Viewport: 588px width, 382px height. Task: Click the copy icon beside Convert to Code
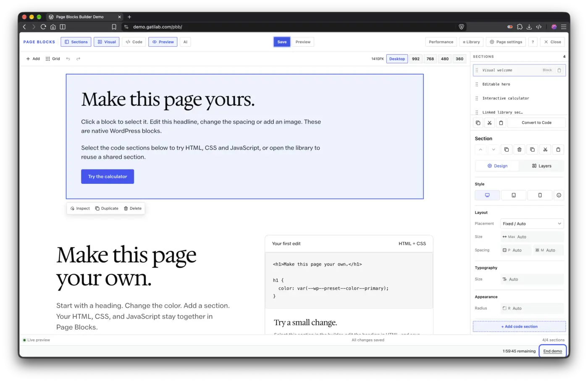(478, 123)
